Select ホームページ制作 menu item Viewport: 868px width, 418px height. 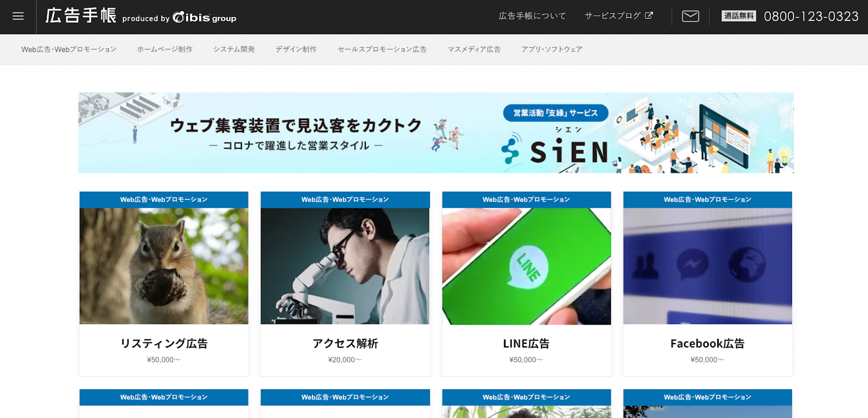pos(165,49)
